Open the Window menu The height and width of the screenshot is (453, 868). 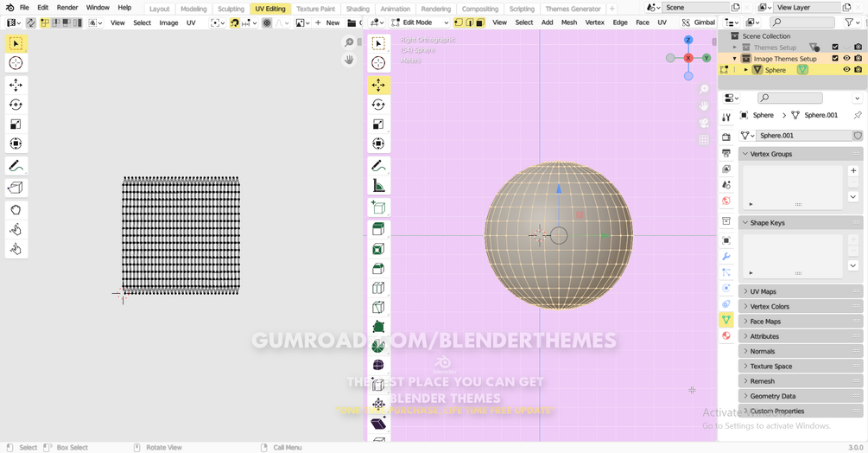(x=98, y=8)
